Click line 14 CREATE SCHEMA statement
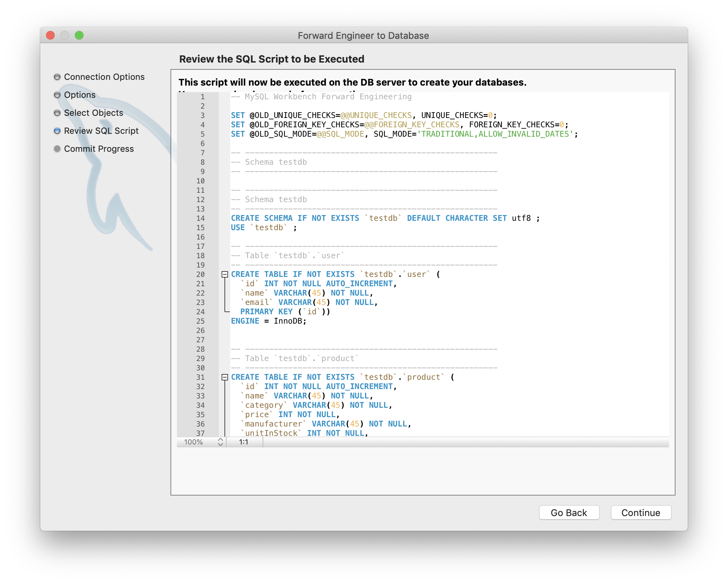This screenshot has height=584, width=728. (385, 218)
